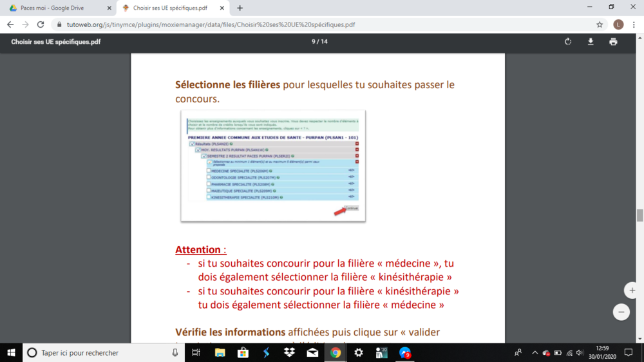Screen dimensions: 644x362
Task: Go forward to next page
Action: pos(26,24)
